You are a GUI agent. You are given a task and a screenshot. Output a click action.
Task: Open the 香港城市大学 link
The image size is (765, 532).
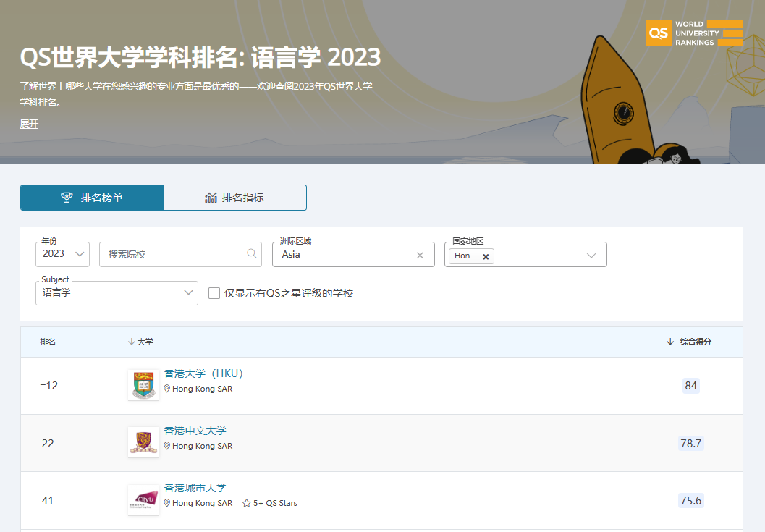195,488
